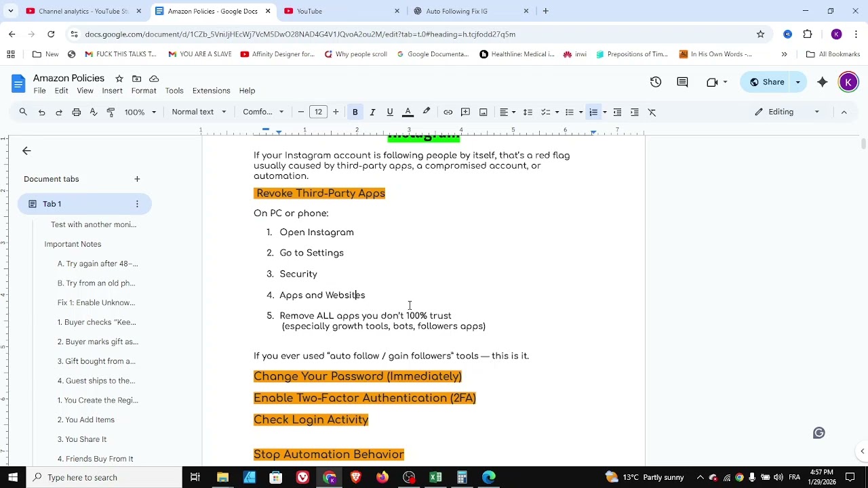Toggle underline formatting
868x488 pixels.
(390, 112)
